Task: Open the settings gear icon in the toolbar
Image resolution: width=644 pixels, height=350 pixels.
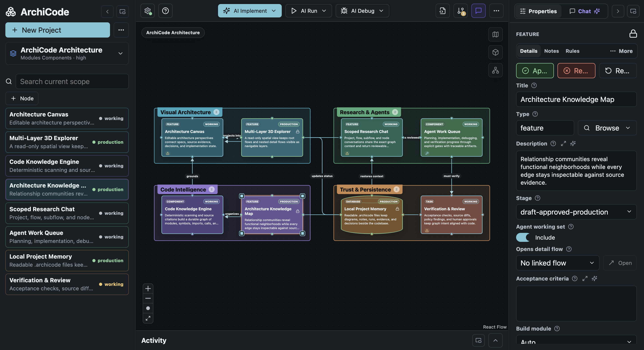Action: click(x=148, y=11)
